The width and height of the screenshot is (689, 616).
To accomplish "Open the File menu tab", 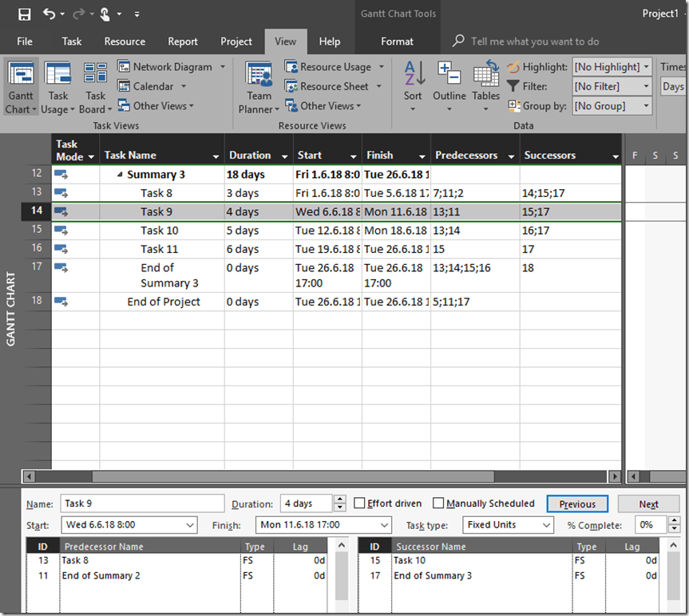I will pos(25,41).
